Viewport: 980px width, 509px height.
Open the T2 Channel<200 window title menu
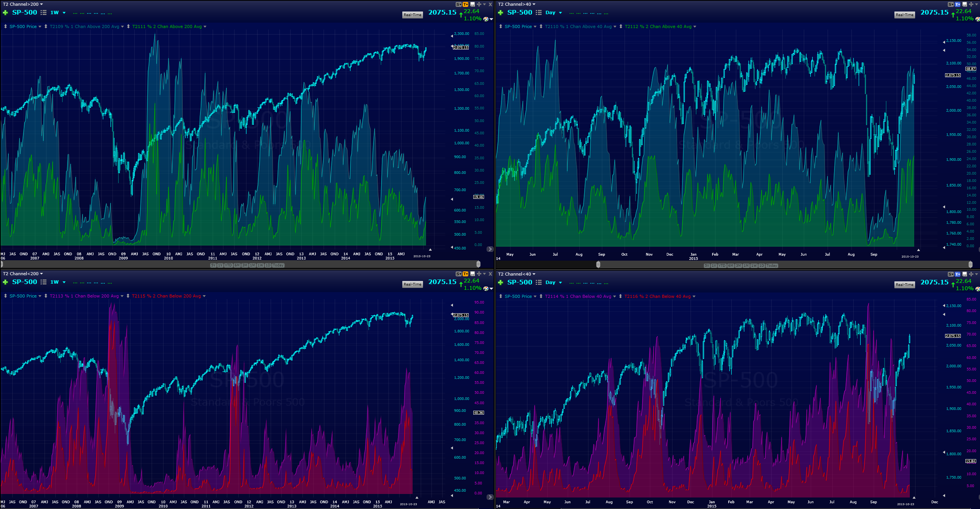pyautogui.click(x=23, y=274)
